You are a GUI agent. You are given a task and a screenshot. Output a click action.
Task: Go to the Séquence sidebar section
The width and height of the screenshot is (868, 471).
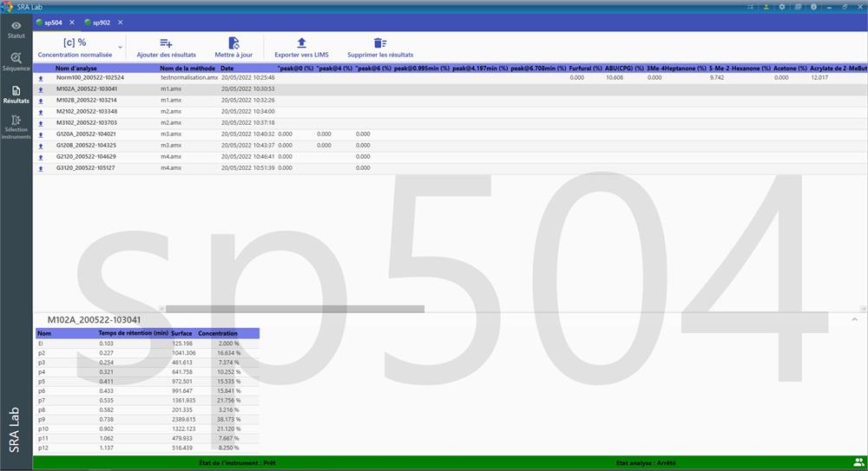click(x=16, y=57)
